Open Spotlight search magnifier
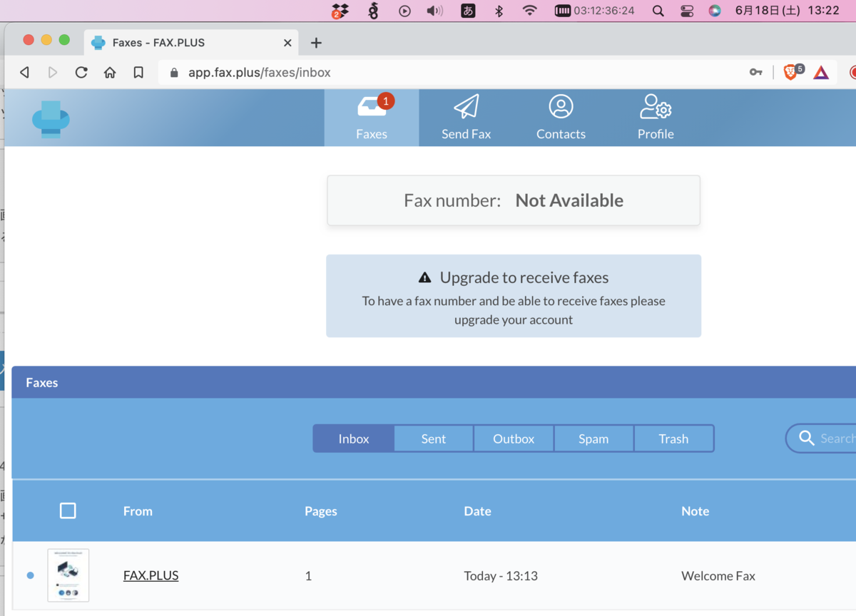Viewport: 856px width, 616px height. pyautogui.click(x=658, y=11)
